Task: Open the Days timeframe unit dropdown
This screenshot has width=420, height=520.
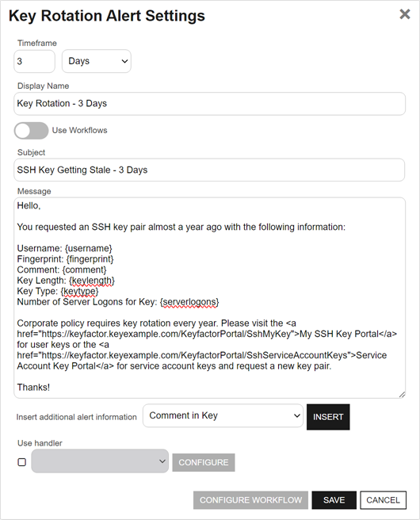Action: point(97,61)
